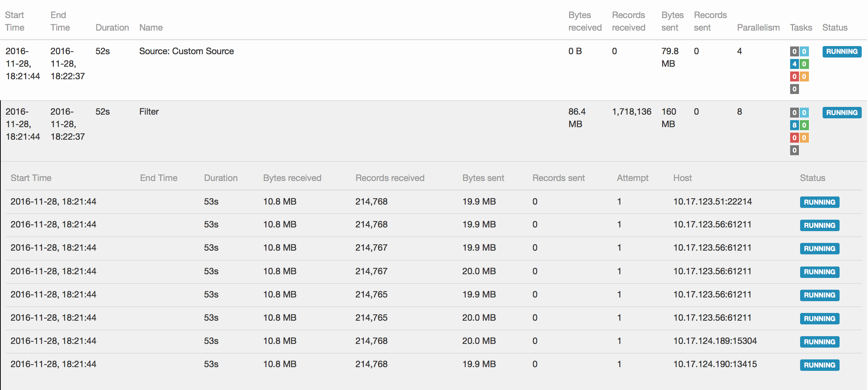Click 214,767 records in row with 20.0 MB sent
This screenshot has height=390, width=868.
(x=371, y=271)
